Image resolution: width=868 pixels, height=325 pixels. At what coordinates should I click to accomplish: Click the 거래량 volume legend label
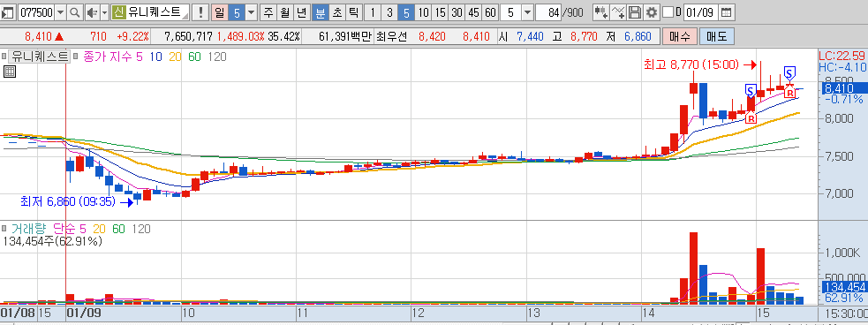click(29, 229)
